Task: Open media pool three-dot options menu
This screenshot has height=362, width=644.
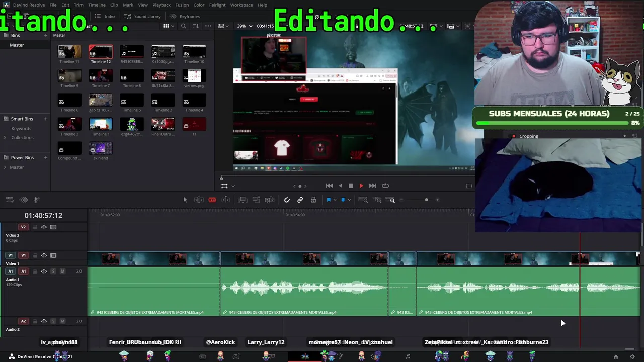Action: point(208,26)
